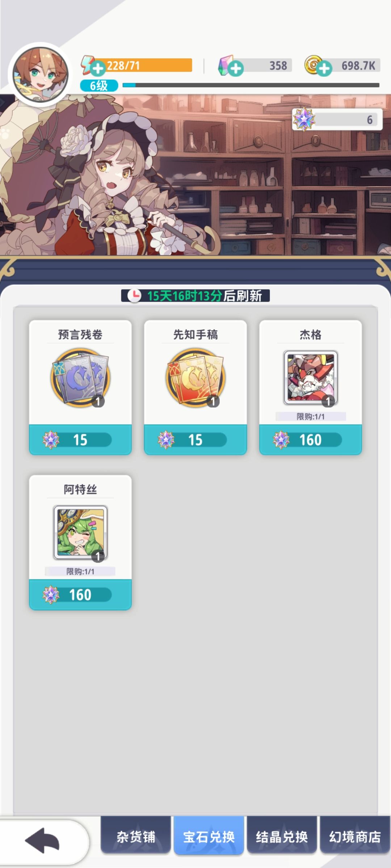The image size is (391, 868).
Task: Tap the level 6 experience progress bar
Action: (x=251, y=85)
